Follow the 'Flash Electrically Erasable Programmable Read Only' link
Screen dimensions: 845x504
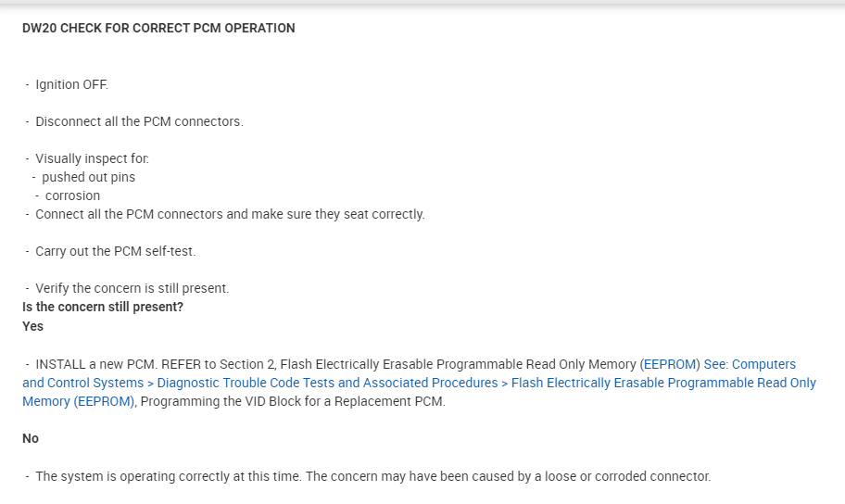pyautogui.click(x=663, y=383)
